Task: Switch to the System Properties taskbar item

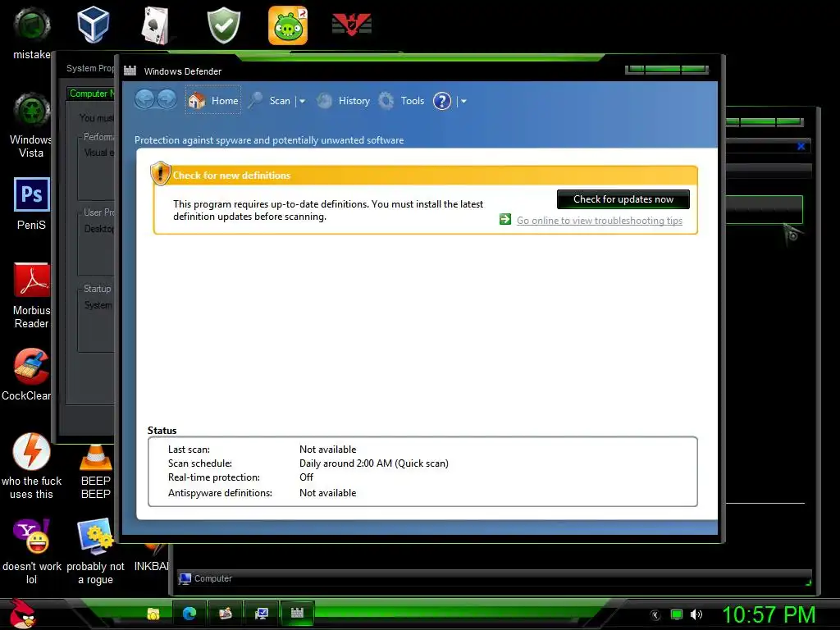Action: pos(262,614)
